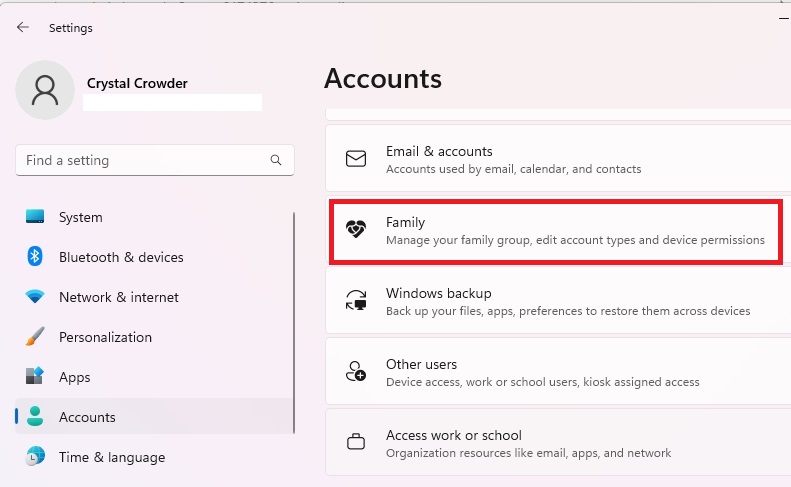The height and width of the screenshot is (487, 791).
Task: Click the Settings window title text
Action: click(x=71, y=28)
